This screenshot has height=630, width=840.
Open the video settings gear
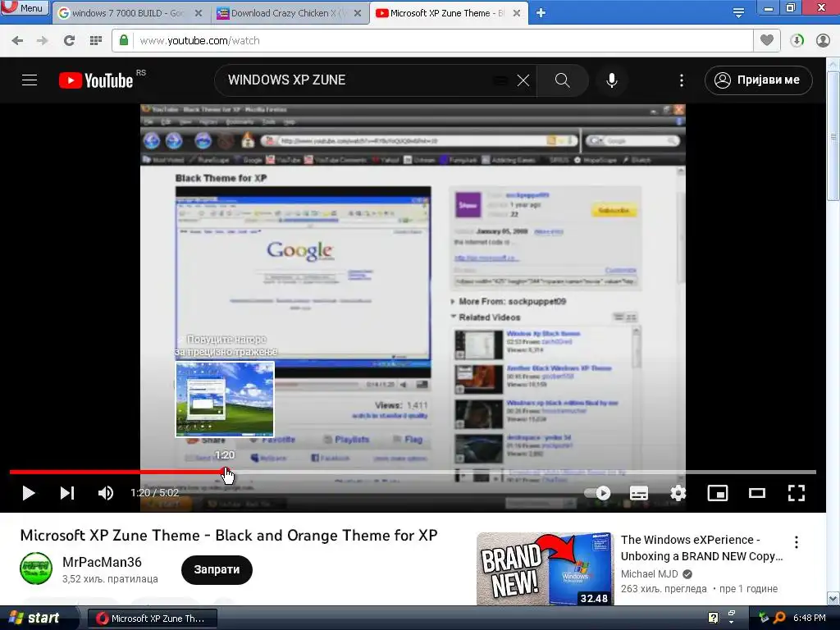click(x=678, y=493)
